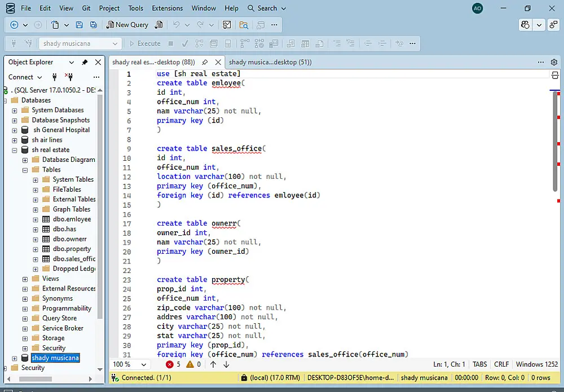
Task: Open the Tools menu
Action: pos(135,8)
